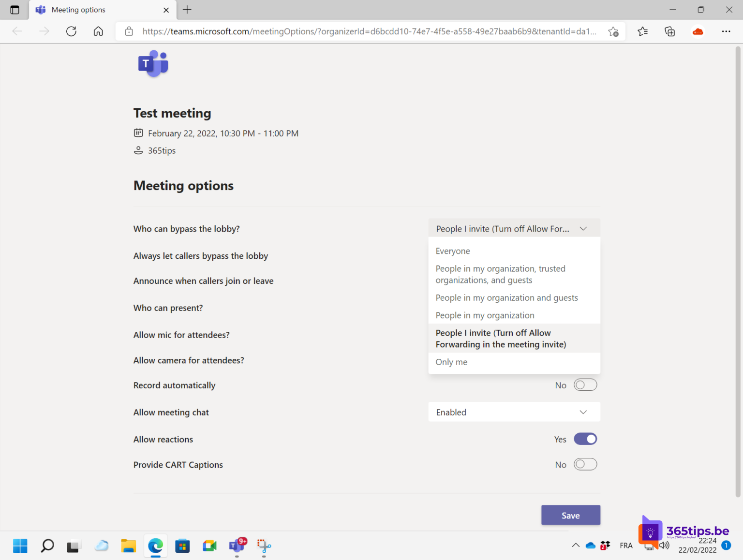Select Everyone in the lobby dropdown
Viewport: 743px width, 560px height.
click(453, 251)
